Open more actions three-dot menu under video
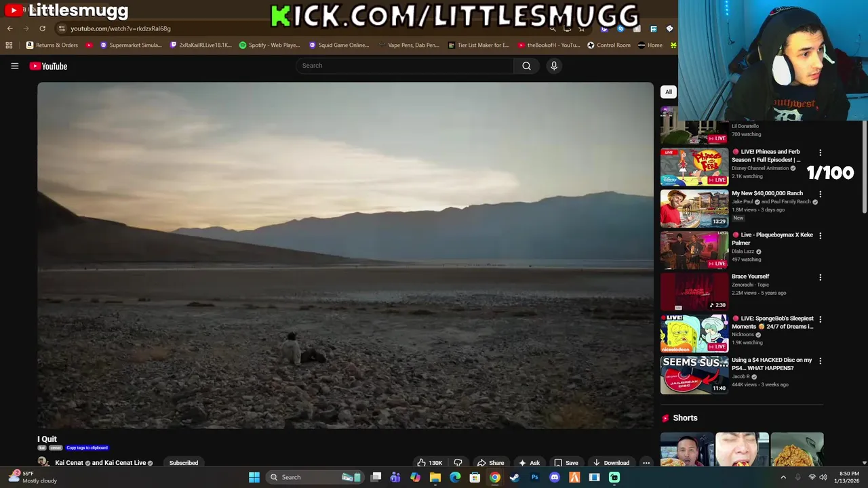The width and height of the screenshot is (868, 488). tap(646, 463)
